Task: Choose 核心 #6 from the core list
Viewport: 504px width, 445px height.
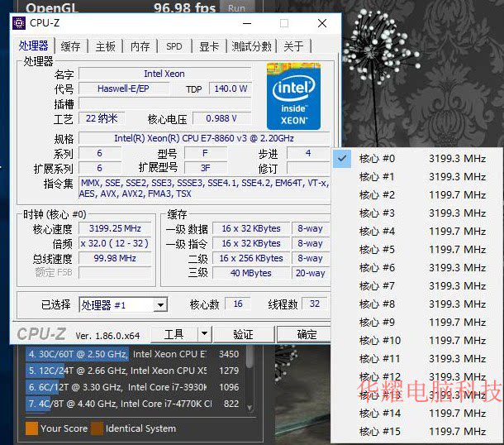Action: (417, 268)
